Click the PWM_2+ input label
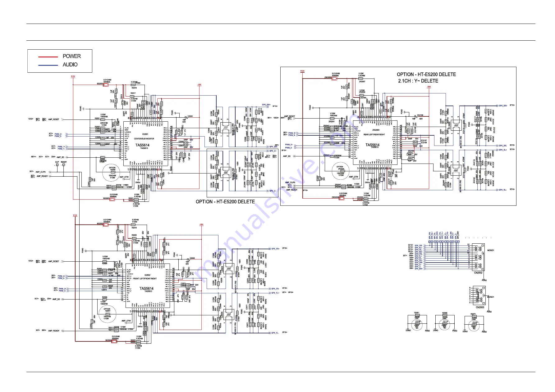555x392 pixels. pyautogui.click(x=58, y=134)
